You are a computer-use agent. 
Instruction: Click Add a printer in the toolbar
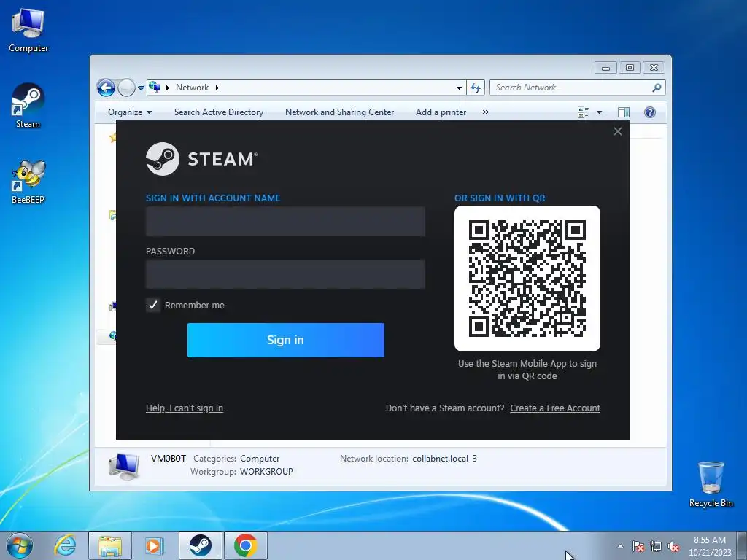pos(441,112)
